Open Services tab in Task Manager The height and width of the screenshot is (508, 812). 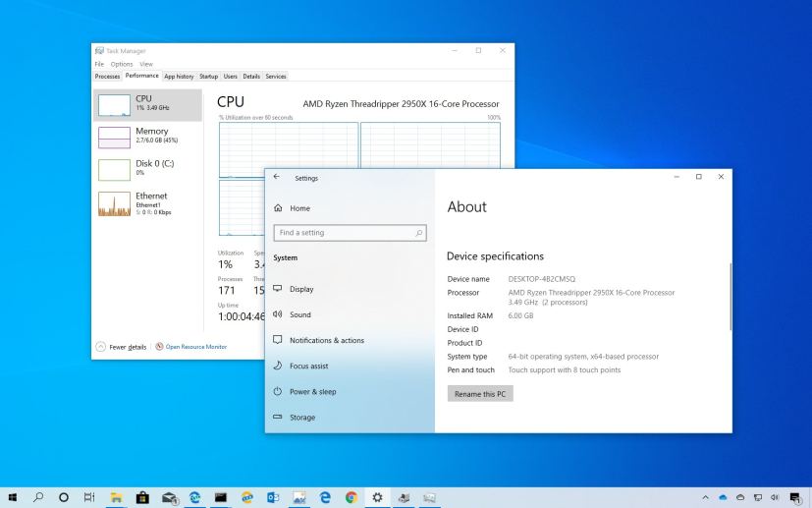pos(276,77)
